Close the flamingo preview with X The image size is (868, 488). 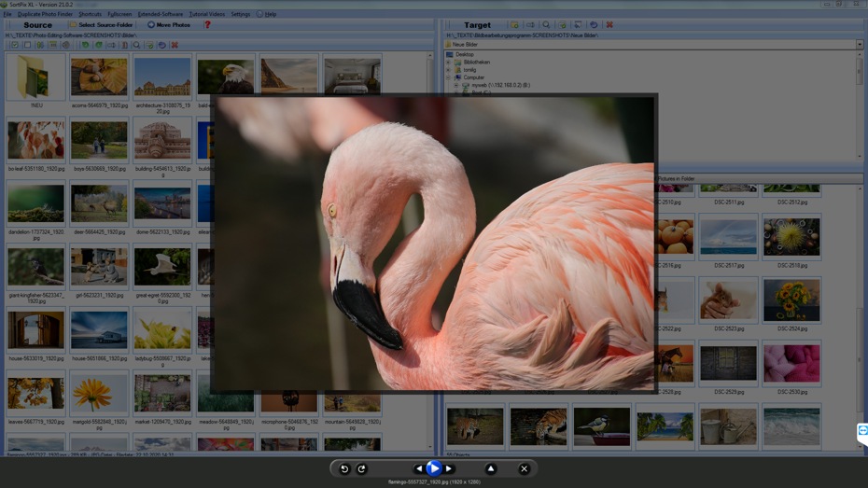click(x=524, y=468)
